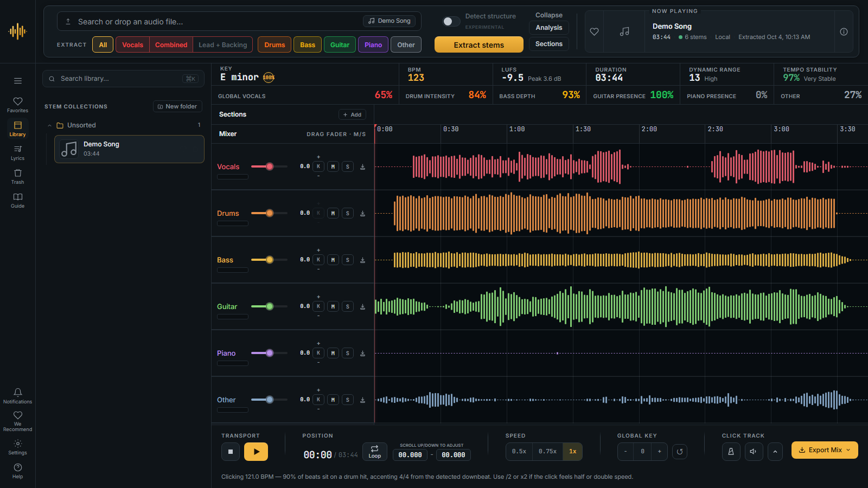Image resolution: width=868 pixels, height=488 pixels.
Task: Click the click track volume speaker icon
Action: click(x=754, y=452)
